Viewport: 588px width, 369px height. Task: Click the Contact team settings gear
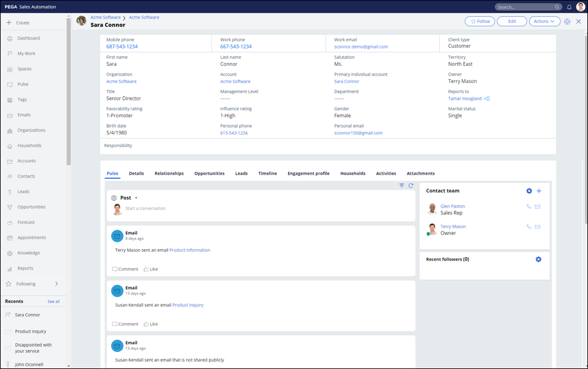tap(529, 191)
